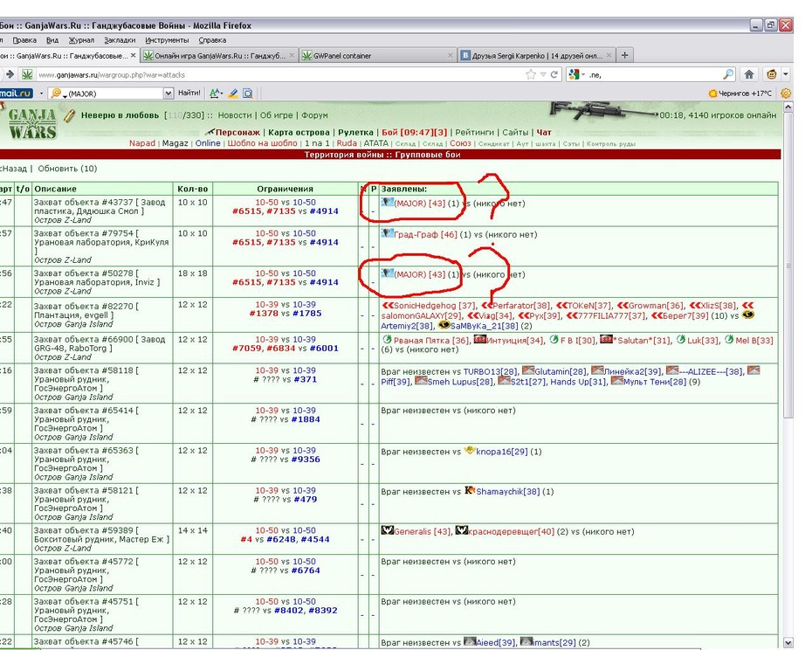Click the Найти! toolbar button

[189, 93]
